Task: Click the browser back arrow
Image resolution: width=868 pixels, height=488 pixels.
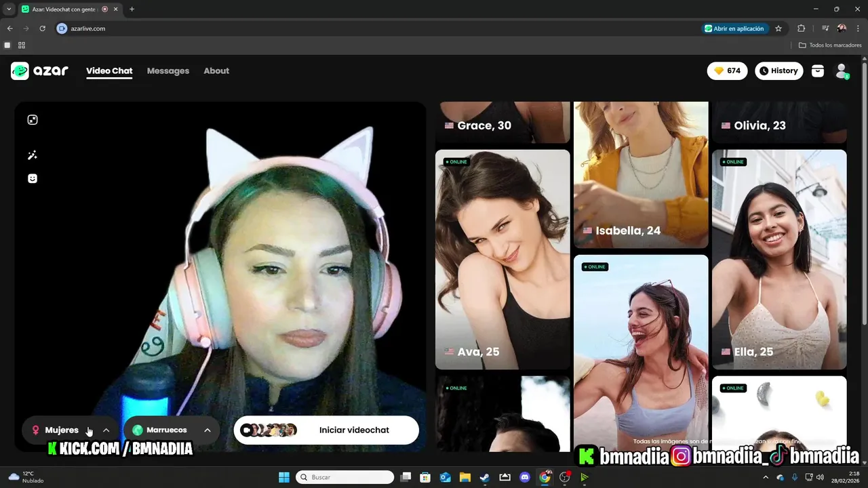Action: click(x=9, y=28)
